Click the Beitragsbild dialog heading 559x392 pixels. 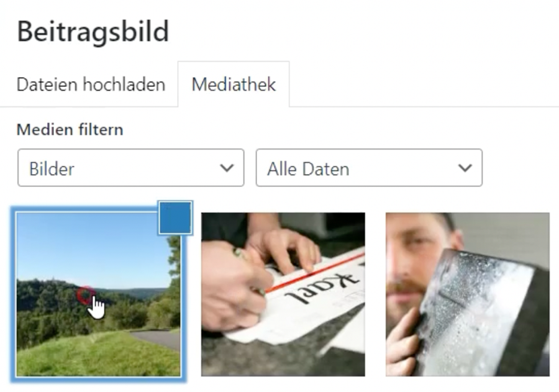pos(93,32)
